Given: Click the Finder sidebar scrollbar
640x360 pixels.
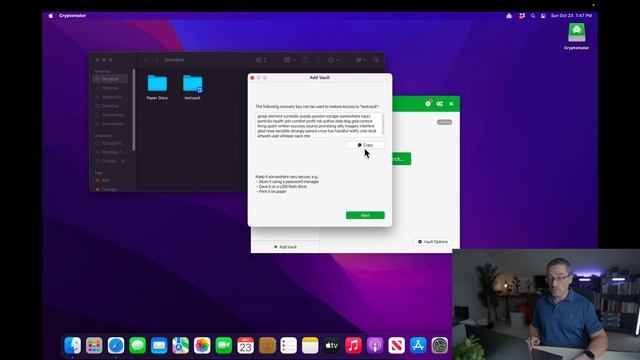Looking at the screenshot, I should point(134,109).
